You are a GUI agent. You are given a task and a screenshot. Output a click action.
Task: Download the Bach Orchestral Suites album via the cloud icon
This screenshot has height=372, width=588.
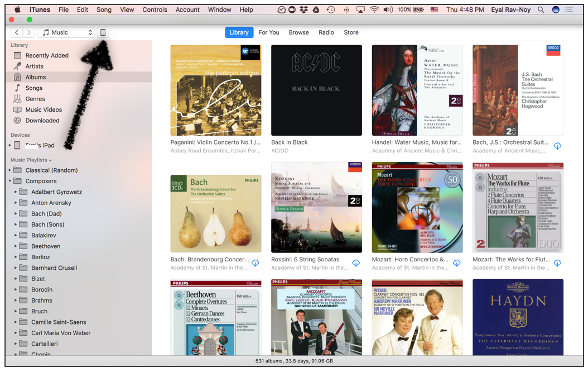(557, 146)
